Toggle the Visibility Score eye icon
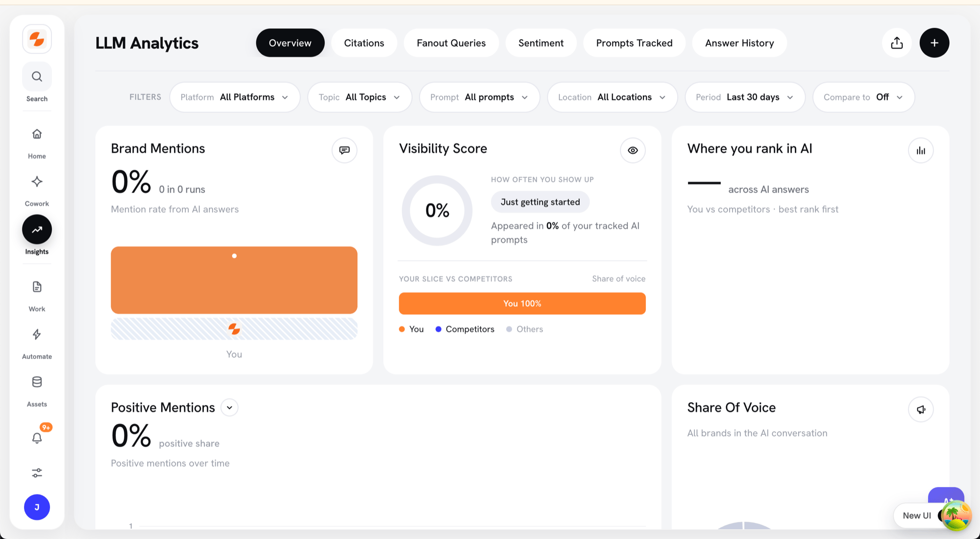The width and height of the screenshot is (980, 539). [633, 150]
